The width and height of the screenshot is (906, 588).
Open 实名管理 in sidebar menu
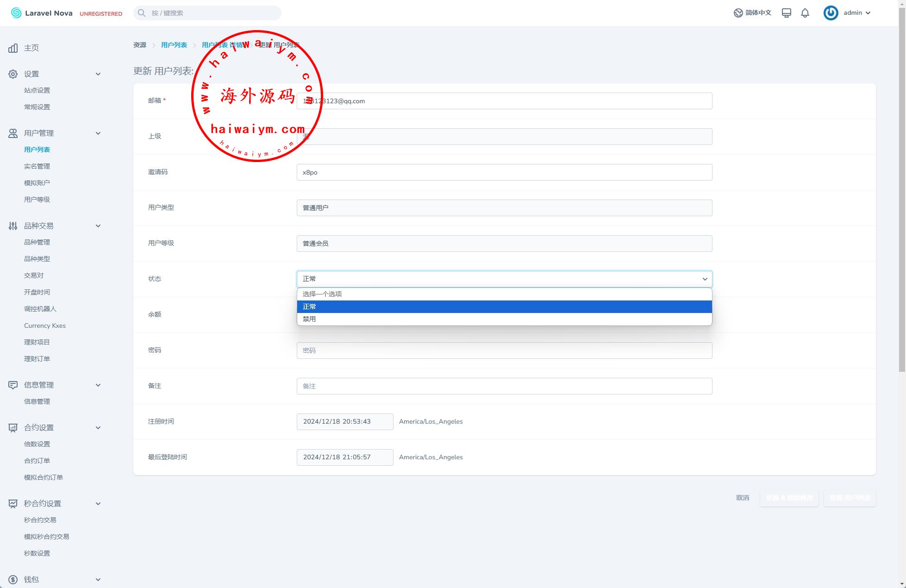(37, 166)
